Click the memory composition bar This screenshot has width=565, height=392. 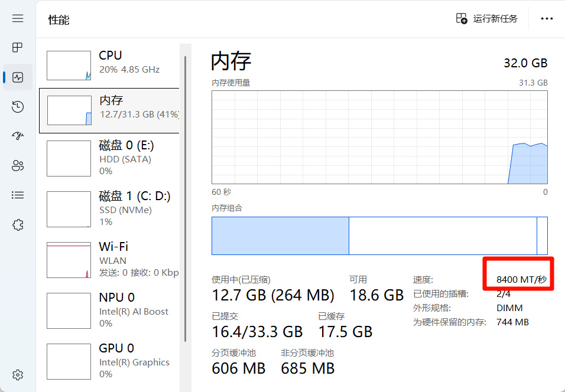tap(379, 236)
